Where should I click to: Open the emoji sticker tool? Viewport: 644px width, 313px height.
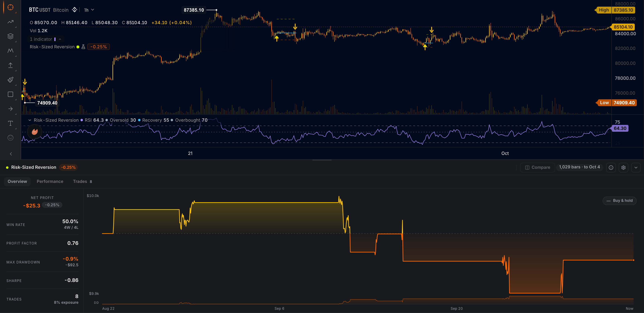click(10, 138)
